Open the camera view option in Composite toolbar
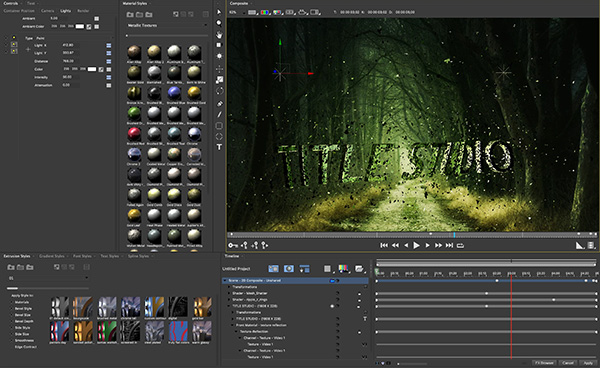The image size is (600, 368). pyautogui.click(x=302, y=12)
